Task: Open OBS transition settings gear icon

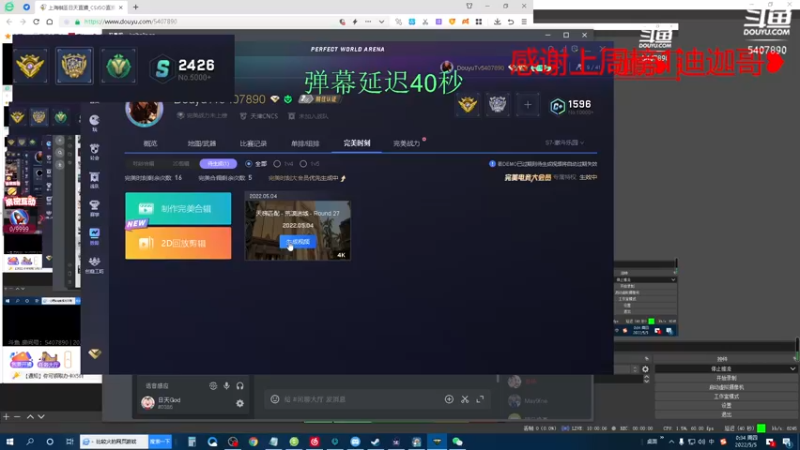Action: pyautogui.click(x=645, y=369)
